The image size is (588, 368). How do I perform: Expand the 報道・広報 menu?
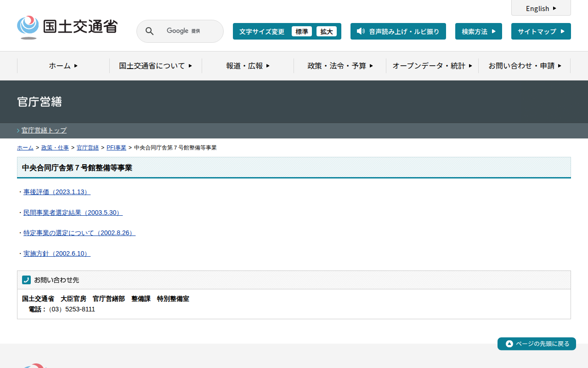pyautogui.click(x=248, y=66)
